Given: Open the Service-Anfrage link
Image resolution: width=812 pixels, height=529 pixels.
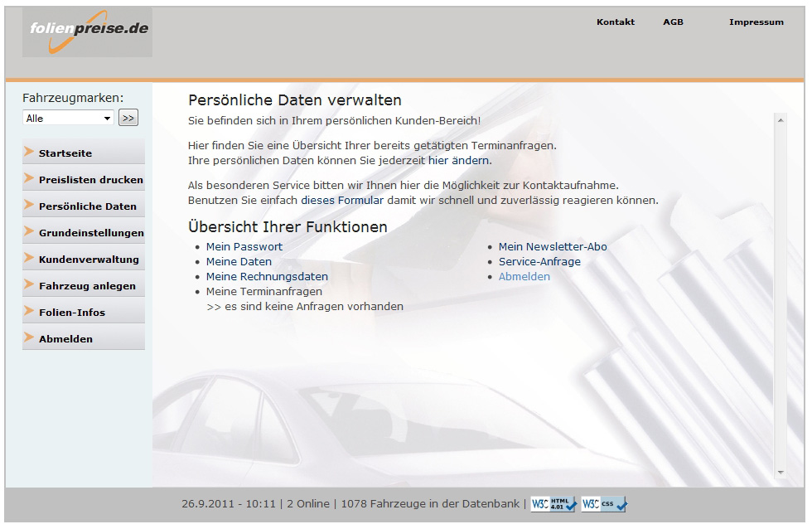Looking at the screenshot, I should (x=539, y=262).
